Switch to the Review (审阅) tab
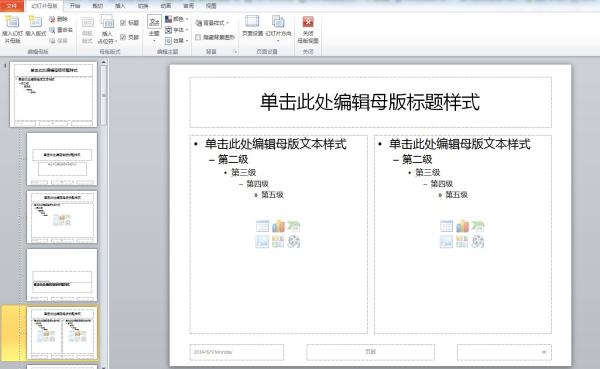 click(188, 6)
